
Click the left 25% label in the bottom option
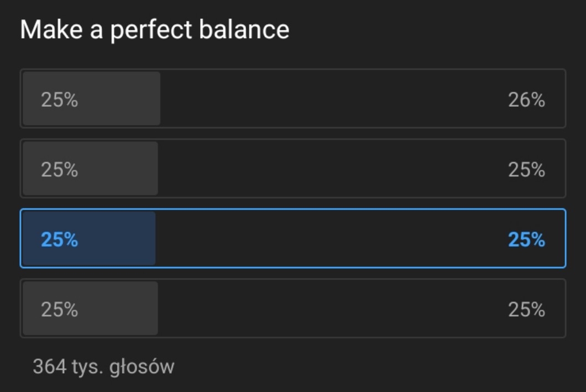59,310
